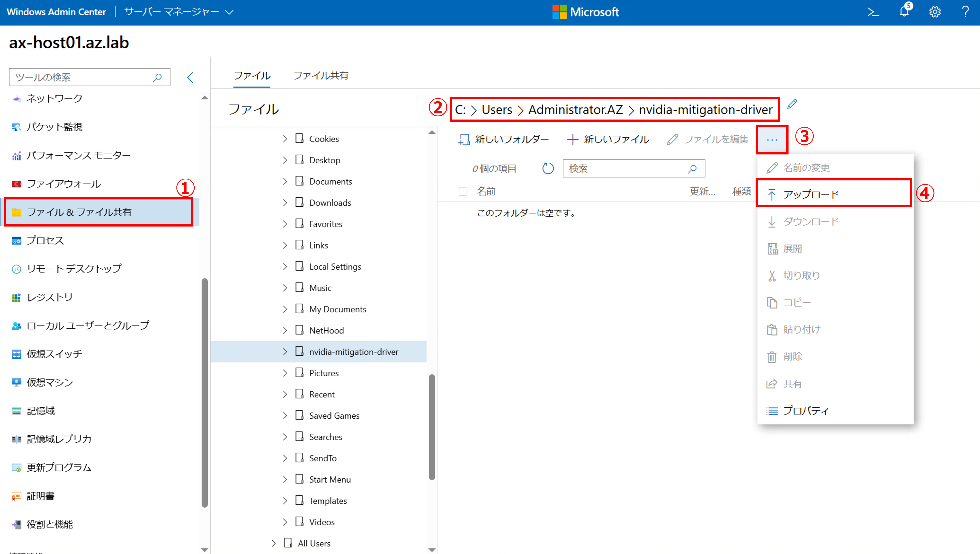Open the ローカル ユーザーとグループ tool
Image resolution: width=980 pixels, height=554 pixels.
pyautogui.click(x=88, y=326)
